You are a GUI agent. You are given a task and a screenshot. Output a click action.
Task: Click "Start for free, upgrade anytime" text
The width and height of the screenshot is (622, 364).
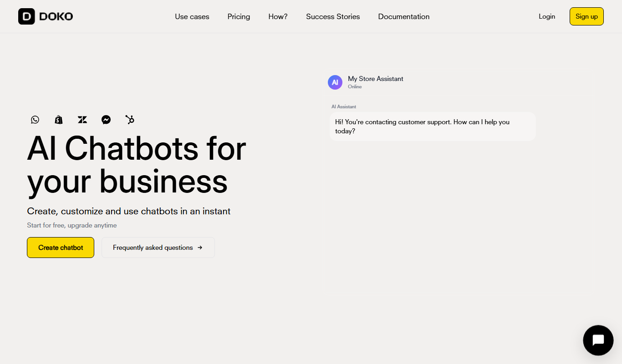tap(72, 225)
